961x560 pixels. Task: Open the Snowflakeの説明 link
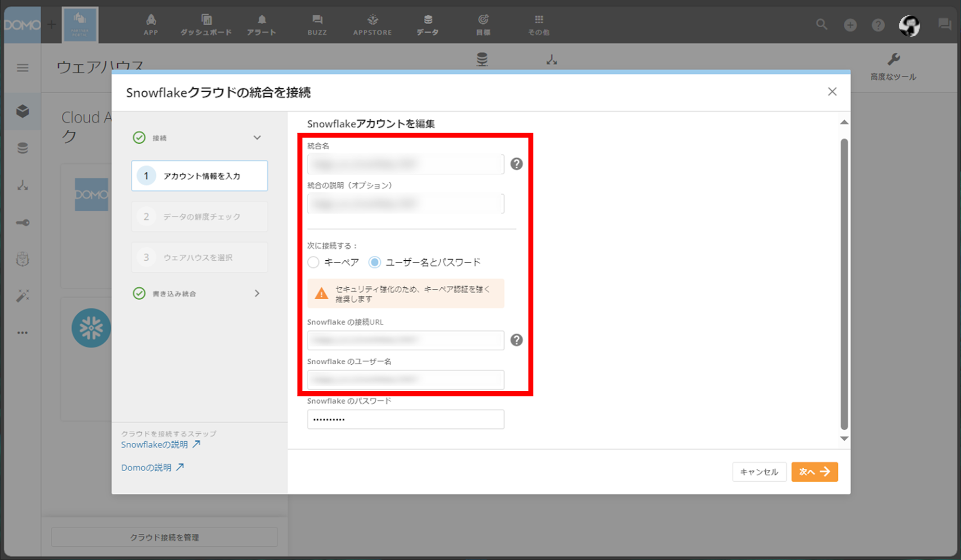tap(161, 445)
